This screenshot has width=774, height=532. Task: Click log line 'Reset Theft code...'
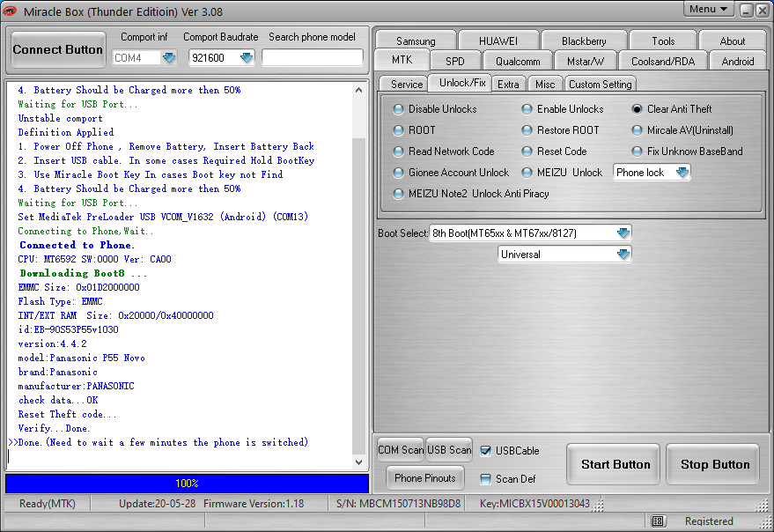67,414
